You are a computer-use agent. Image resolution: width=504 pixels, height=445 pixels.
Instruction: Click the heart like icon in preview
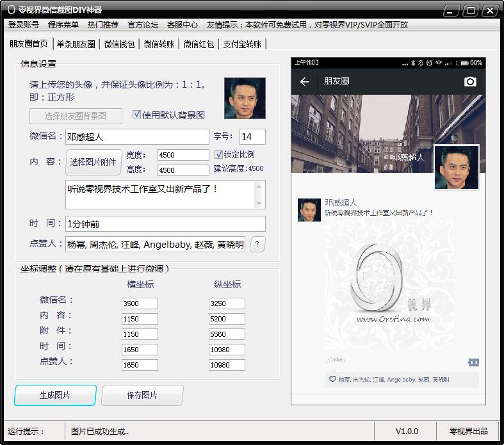(x=332, y=380)
